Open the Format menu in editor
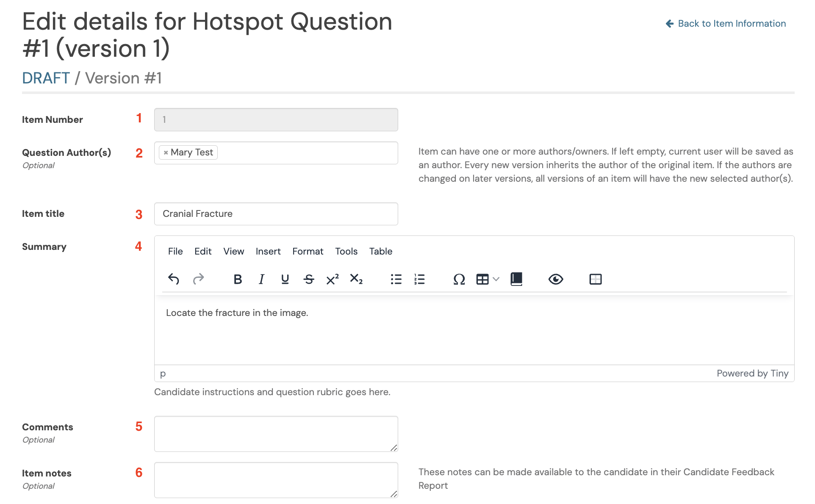 (308, 251)
